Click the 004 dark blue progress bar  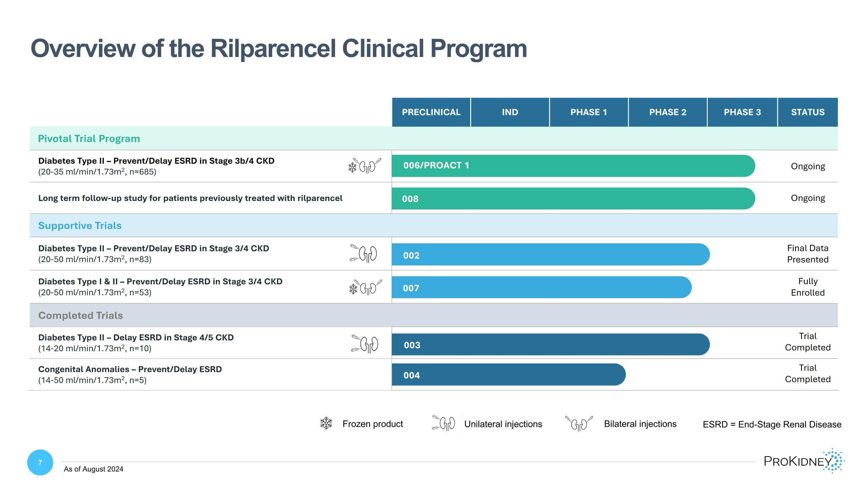coord(508,375)
